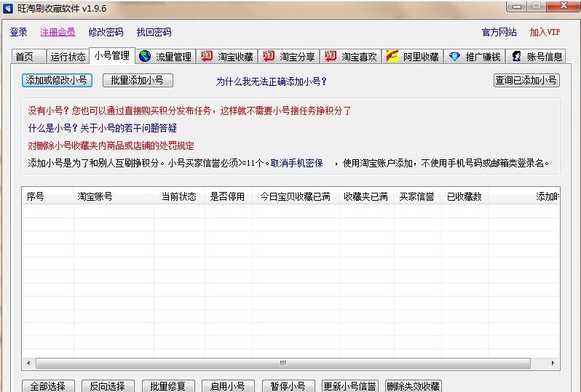This screenshot has width=581, height=392.
Task: Click the 反向选择 button
Action: pos(108,385)
